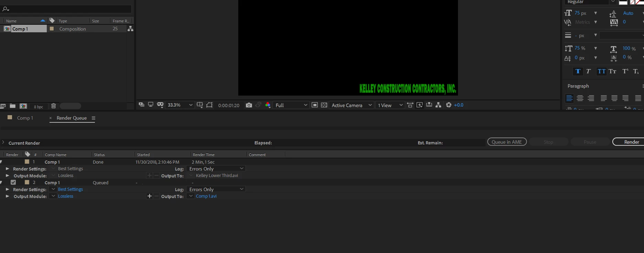Viewport: 644px width, 253px height.
Task: Click the primary viewer monitor icon
Action: pos(151,105)
